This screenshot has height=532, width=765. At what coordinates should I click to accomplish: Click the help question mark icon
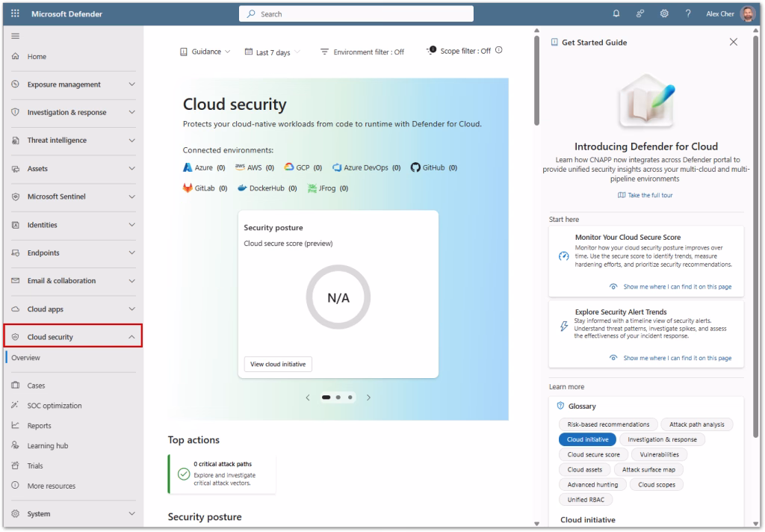tap(687, 14)
